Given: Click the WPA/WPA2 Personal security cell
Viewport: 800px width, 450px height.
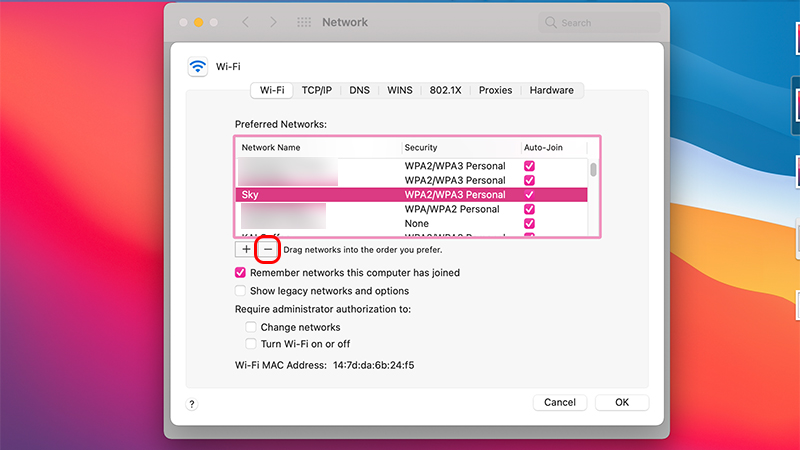Looking at the screenshot, I should point(452,209).
